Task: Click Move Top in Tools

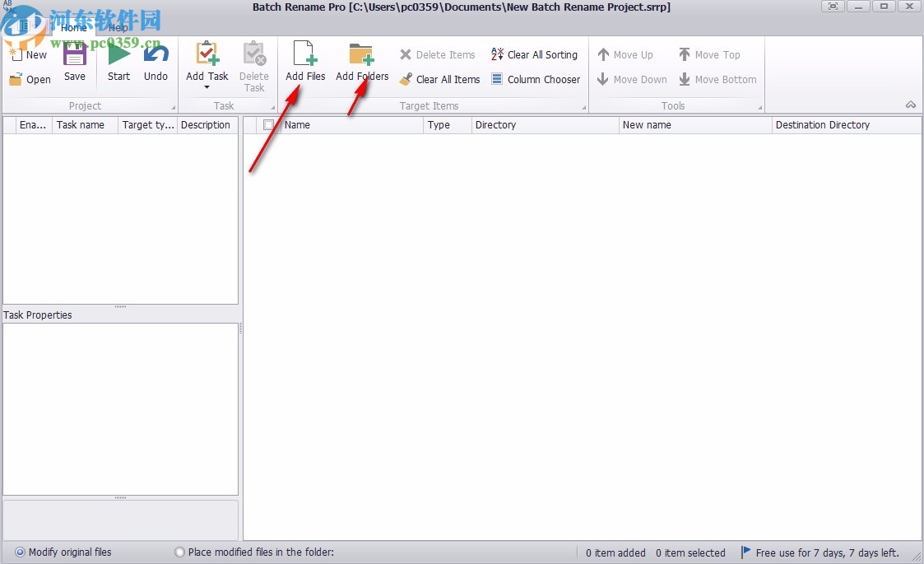Action: (x=709, y=55)
